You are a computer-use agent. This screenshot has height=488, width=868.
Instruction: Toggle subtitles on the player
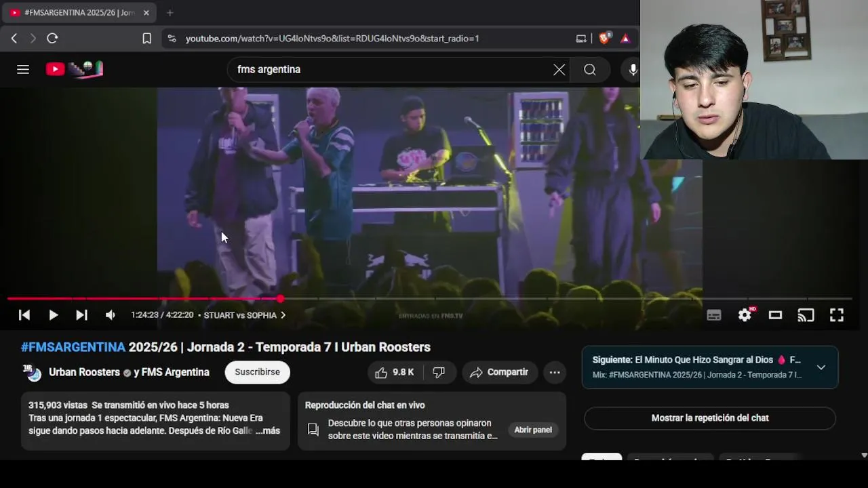point(713,315)
